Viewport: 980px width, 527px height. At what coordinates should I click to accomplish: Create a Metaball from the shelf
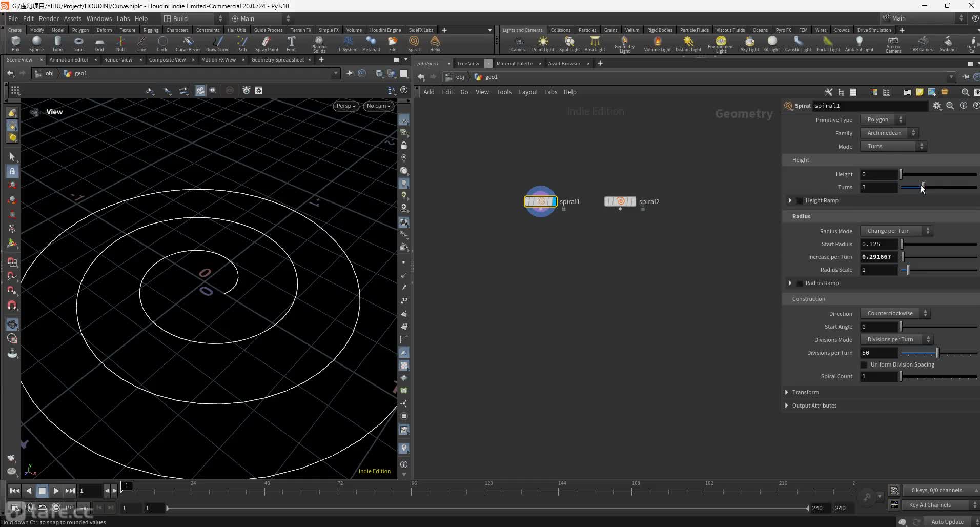(371, 44)
